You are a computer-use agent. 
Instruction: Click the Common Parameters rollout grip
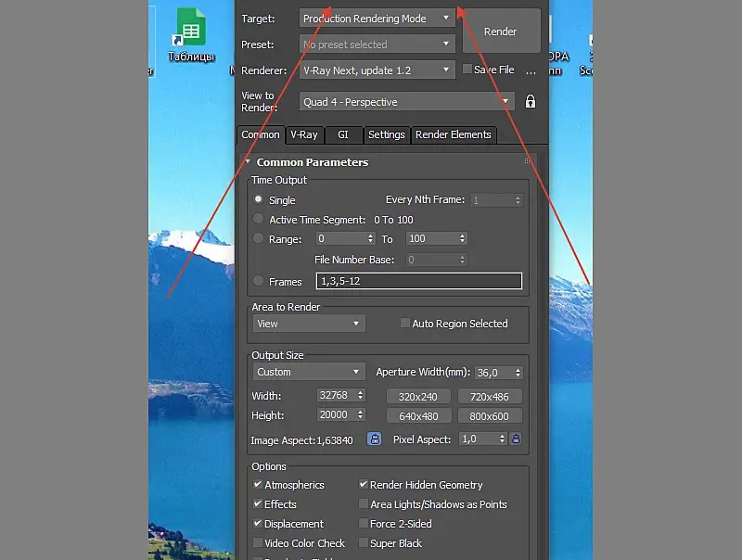(527, 161)
